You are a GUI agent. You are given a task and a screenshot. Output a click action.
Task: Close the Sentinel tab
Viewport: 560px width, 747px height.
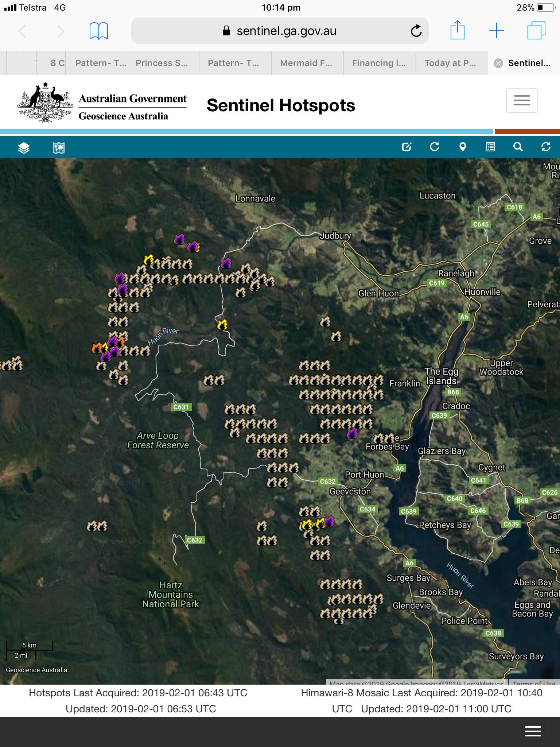498,63
